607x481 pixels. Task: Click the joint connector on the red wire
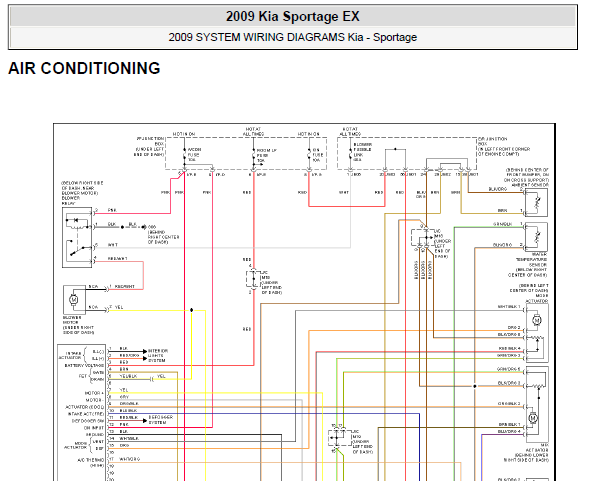tap(254, 279)
